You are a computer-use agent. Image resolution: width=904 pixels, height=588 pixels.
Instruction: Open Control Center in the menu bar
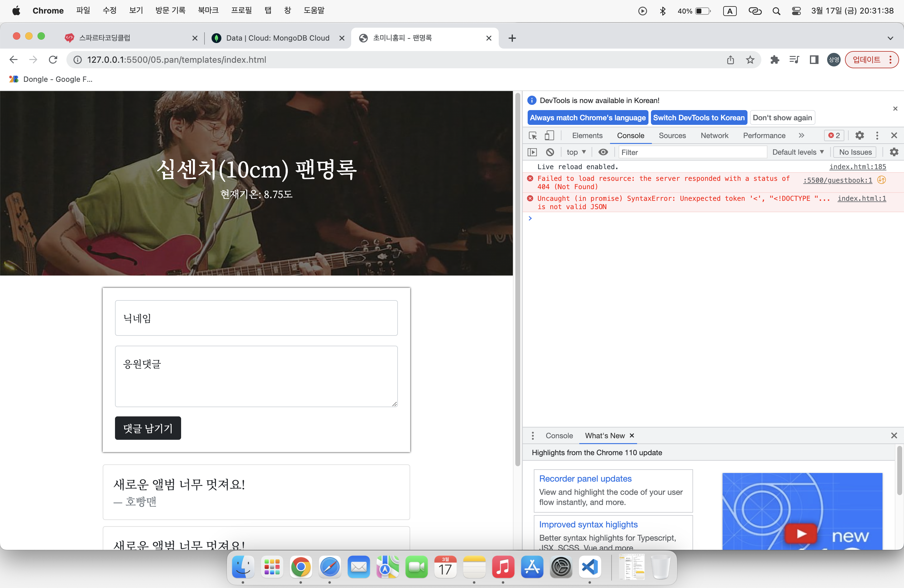coord(796,11)
